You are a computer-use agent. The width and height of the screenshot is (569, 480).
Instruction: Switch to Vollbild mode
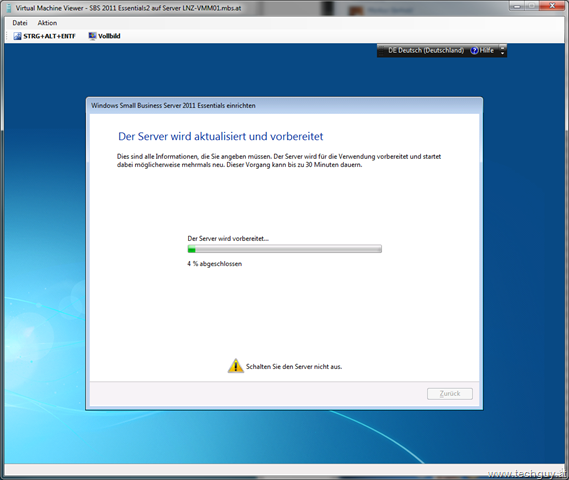click(x=105, y=36)
